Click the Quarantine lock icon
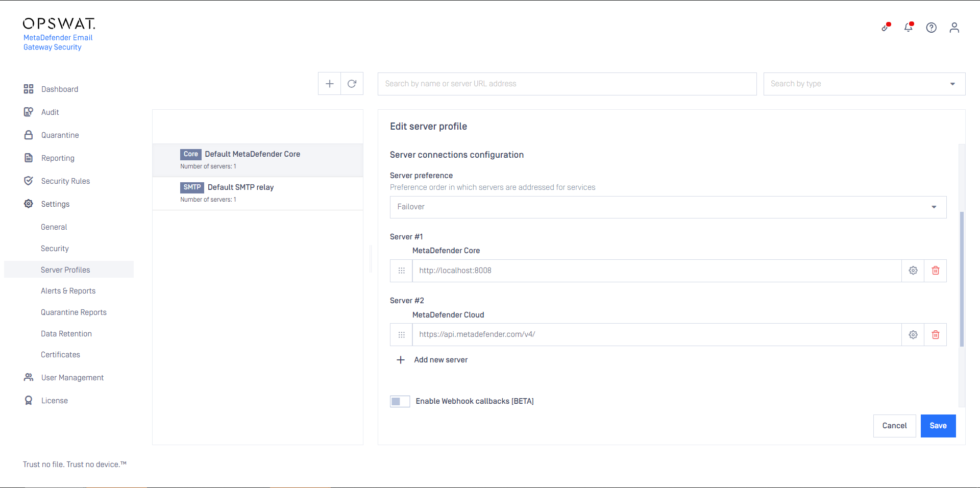Screen dimensions: 980x488 pos(29,135)
